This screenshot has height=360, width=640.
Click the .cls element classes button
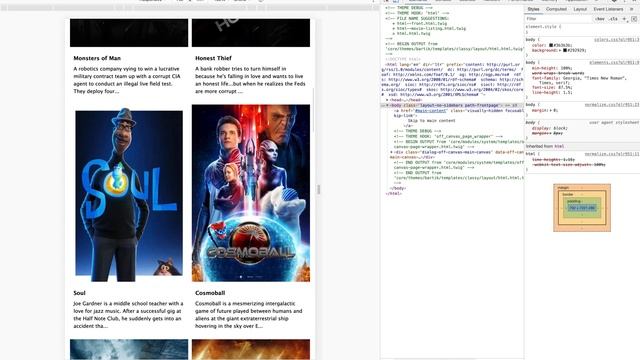coord(613,19)
